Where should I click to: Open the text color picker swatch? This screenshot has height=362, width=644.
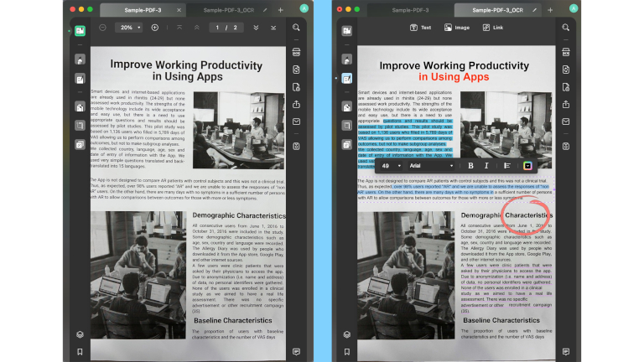(527, 166)
